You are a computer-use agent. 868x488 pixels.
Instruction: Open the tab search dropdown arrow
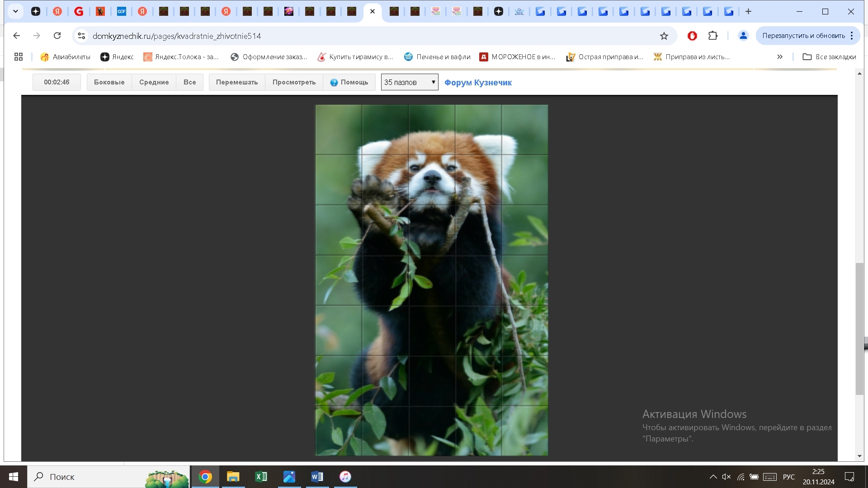tap(15, 11)
